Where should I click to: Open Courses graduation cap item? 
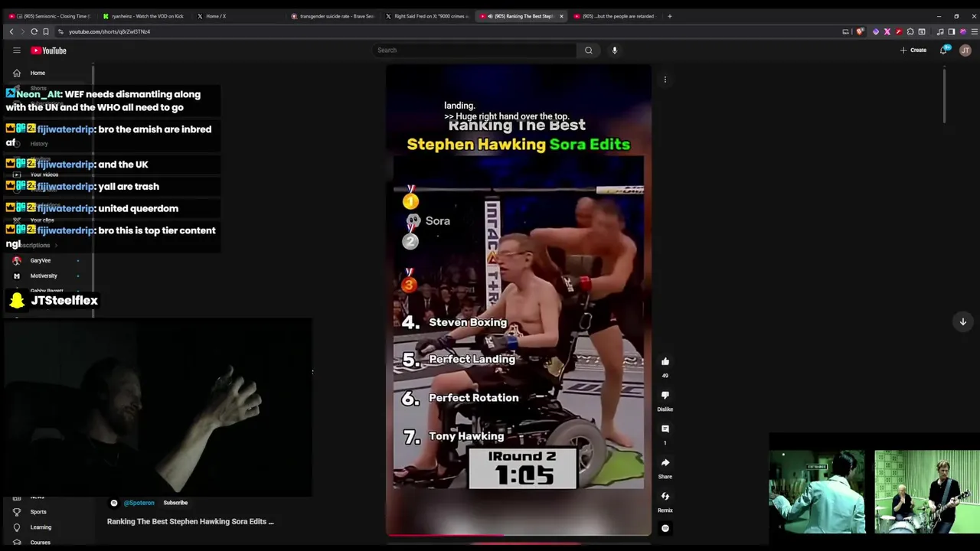pos(17,543)
